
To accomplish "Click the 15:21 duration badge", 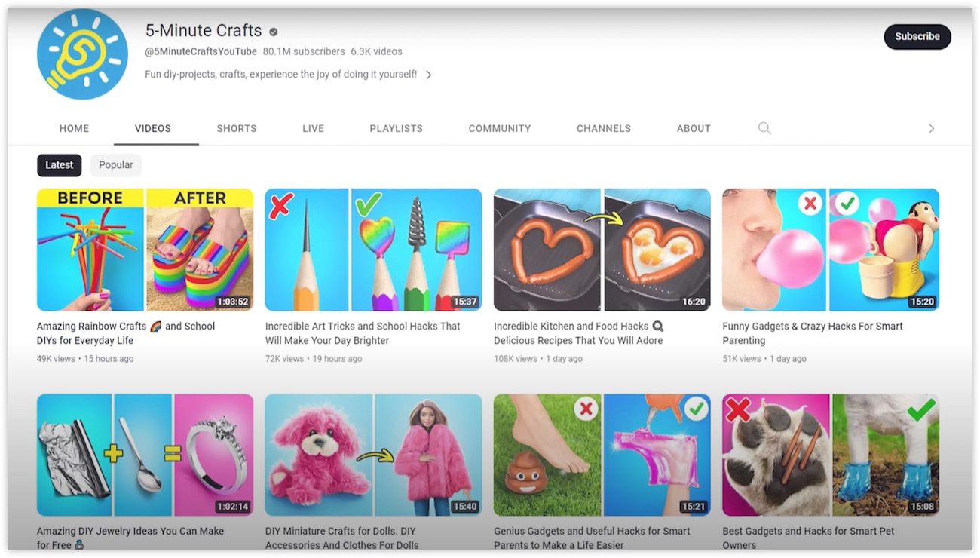I will tap(694, 507).
